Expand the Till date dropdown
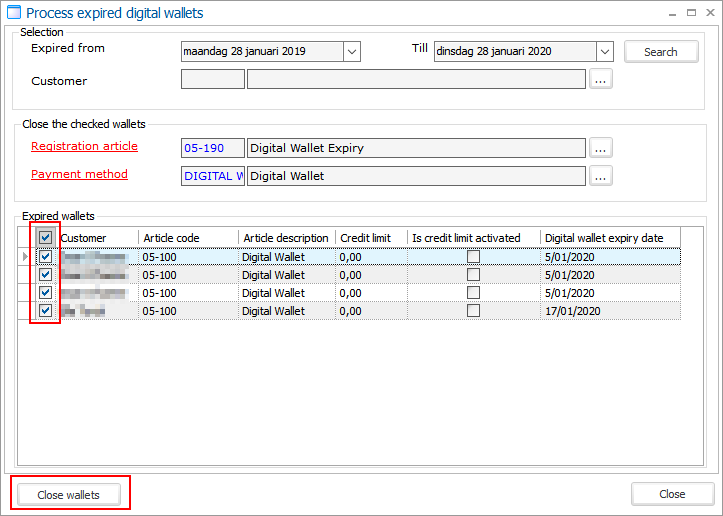The height and width of the screenshot is (516, 723). click(x=604, y=52)
